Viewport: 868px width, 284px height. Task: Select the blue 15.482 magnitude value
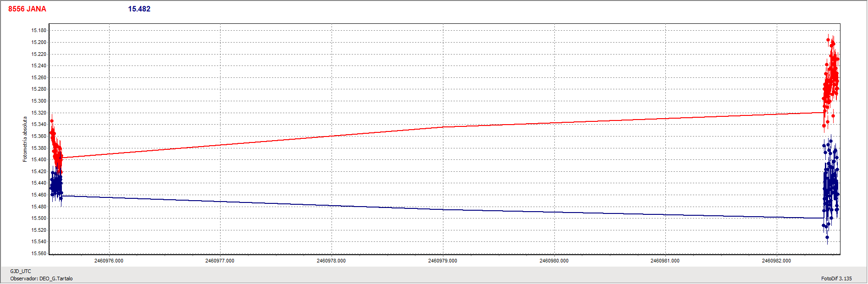pos(139,9)
